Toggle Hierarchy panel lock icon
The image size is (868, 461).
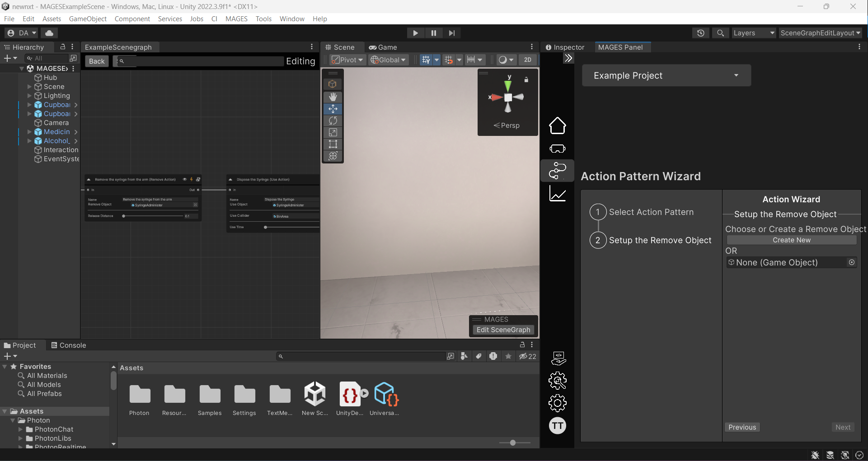(x=63, y=47)
